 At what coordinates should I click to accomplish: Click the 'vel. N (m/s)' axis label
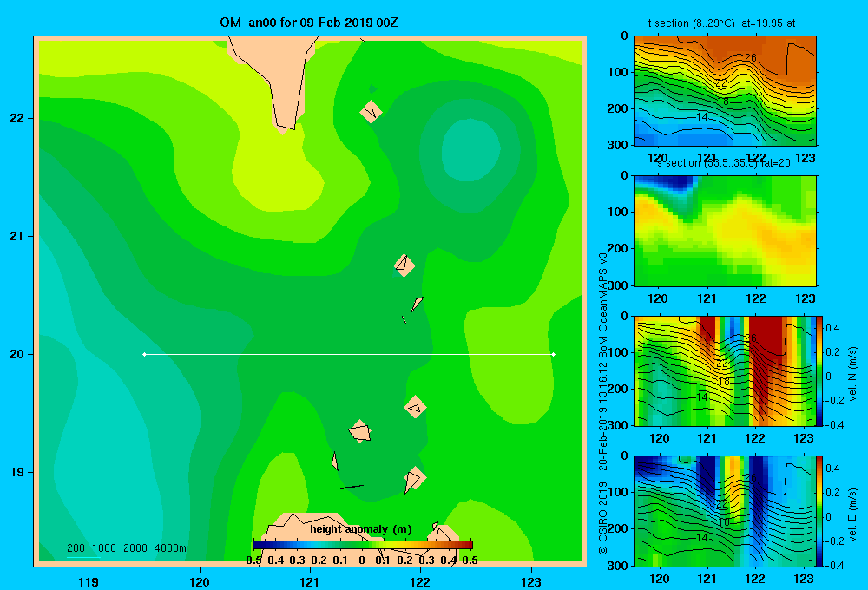click(x=853, y=373)
